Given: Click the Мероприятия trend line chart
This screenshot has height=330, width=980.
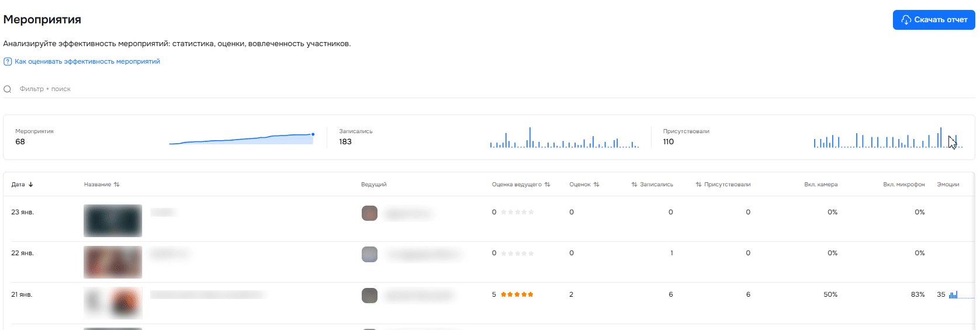Looking at the screenshot, I should point(241,139).
